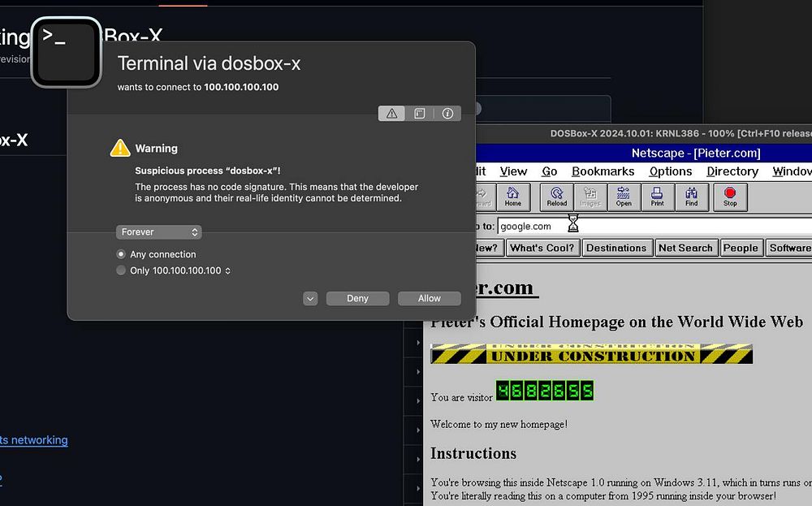Viewport: 812px width, 506px height.
Task: Click the Under Construction banner image
Action: click(x=591, y=354)
